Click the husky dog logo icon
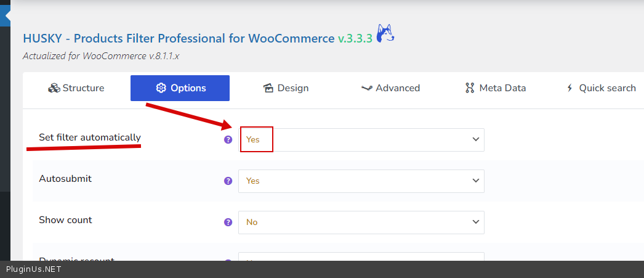Image resolution: width=644 pixels, height=278 pixels. [385, 35]
